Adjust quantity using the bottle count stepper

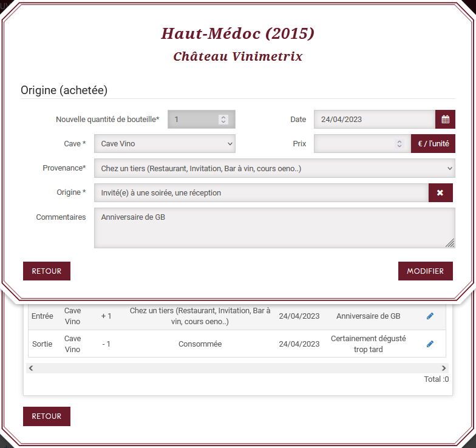click(x=223, y=120)
